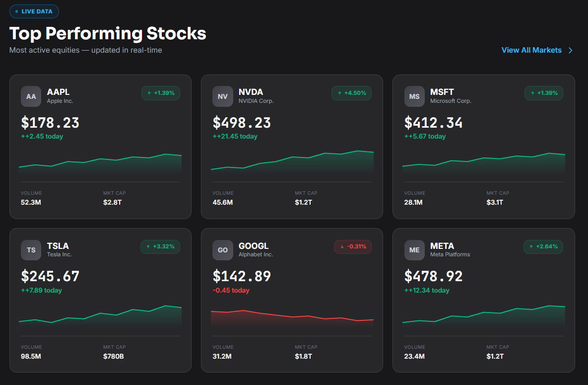Select the MSFT sparkline chart
588x385 pixels.
point(484,163)
